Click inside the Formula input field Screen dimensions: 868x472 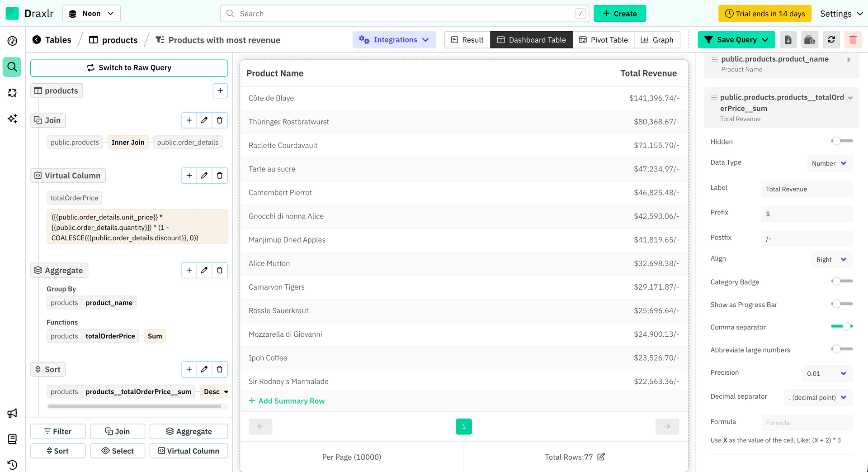click(x=807, y=422)
